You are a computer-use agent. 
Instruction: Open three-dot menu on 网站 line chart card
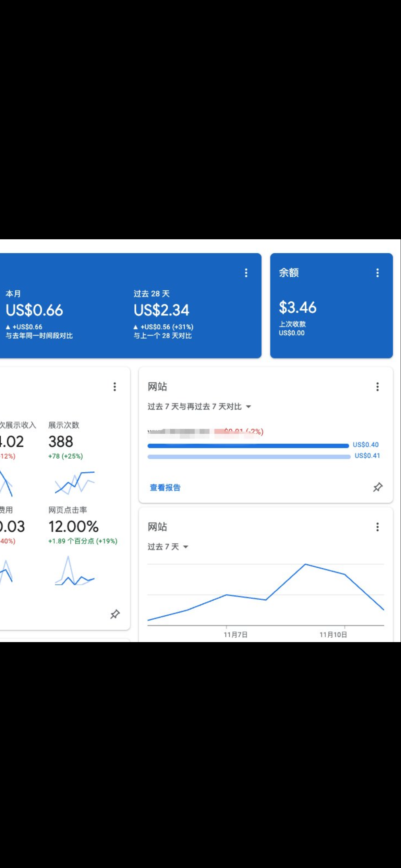point(377,527)
